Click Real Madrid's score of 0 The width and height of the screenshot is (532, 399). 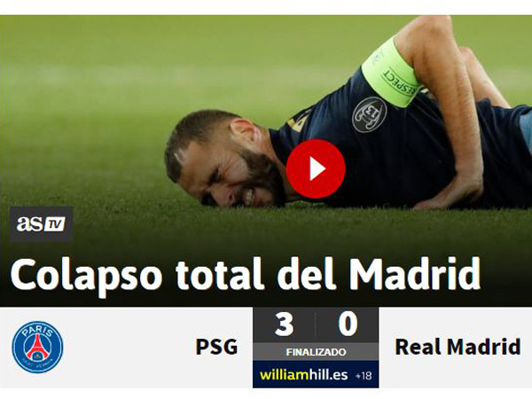coord(348,325)
